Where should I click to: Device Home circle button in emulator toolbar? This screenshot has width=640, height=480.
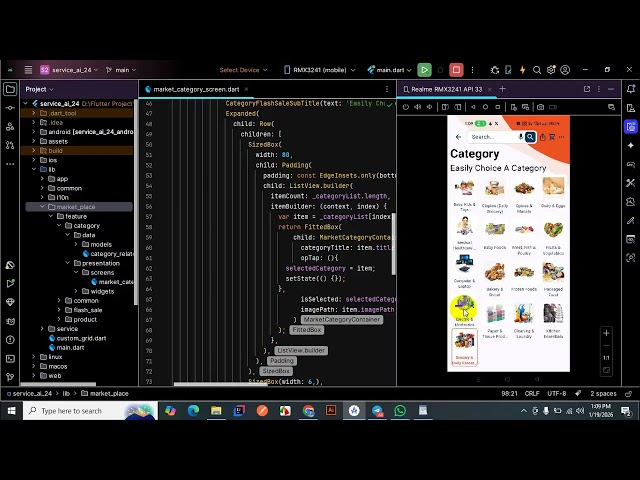[x=485, y=107]
